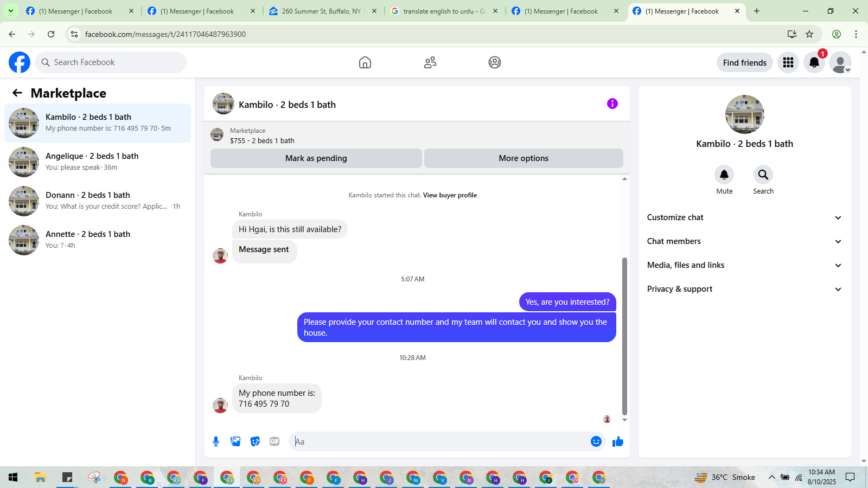This screenshot has height=488, width=868.
Task: Switch to translate english to urdu tab
Action: coord(444,11)
